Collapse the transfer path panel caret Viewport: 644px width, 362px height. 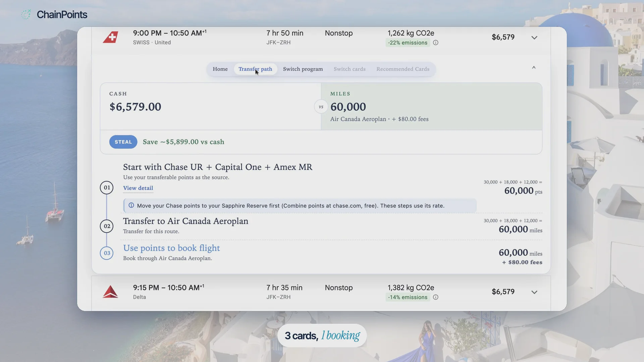click(x=534, y=67)
